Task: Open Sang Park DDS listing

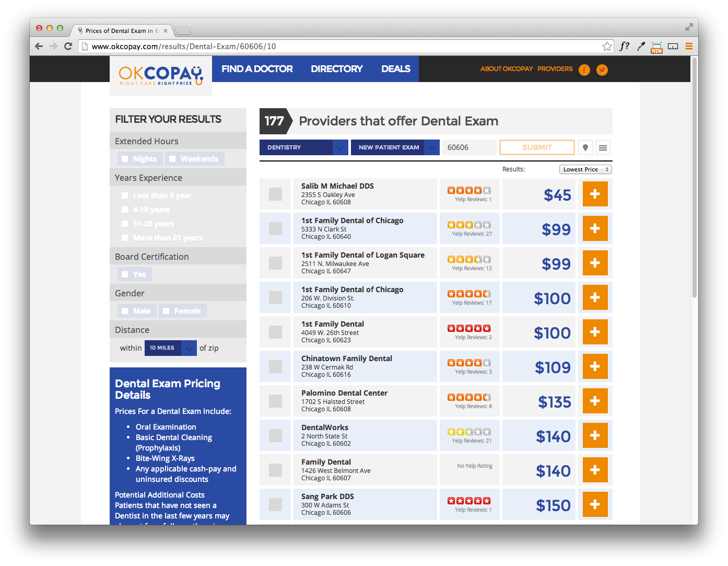Action: click(327, 496)
